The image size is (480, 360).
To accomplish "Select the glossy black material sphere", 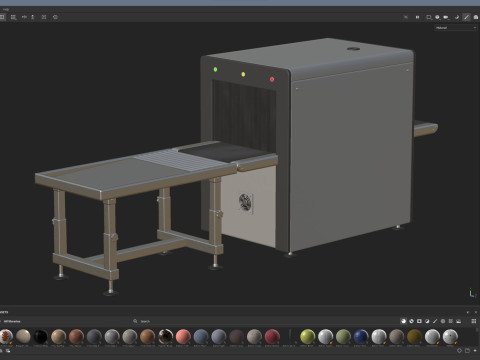I will (41, 337).
